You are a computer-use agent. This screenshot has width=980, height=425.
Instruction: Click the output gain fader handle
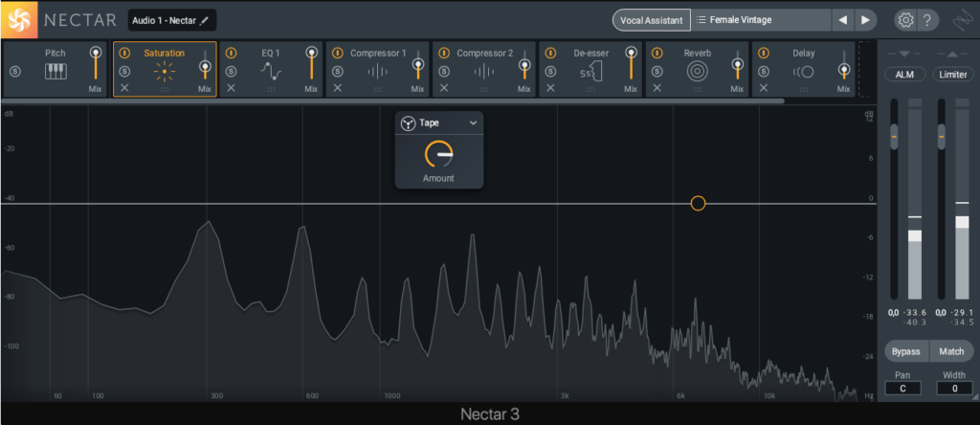[x=942, y=136]
